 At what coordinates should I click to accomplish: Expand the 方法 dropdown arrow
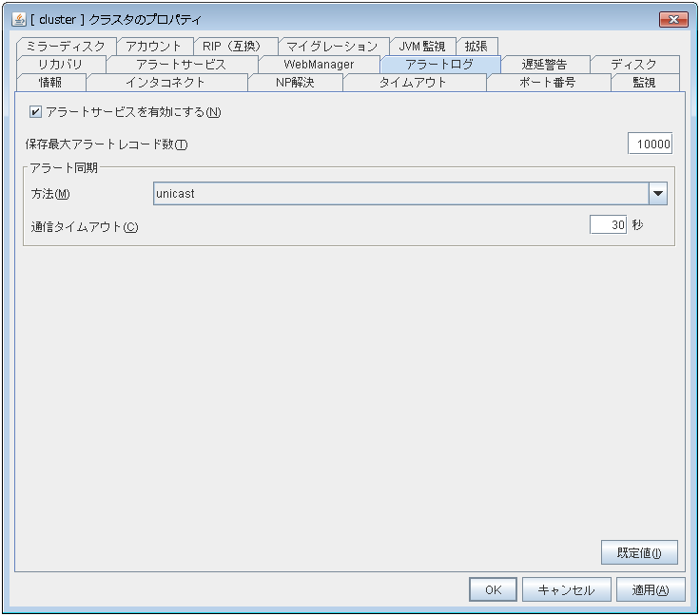coord(657,194)
